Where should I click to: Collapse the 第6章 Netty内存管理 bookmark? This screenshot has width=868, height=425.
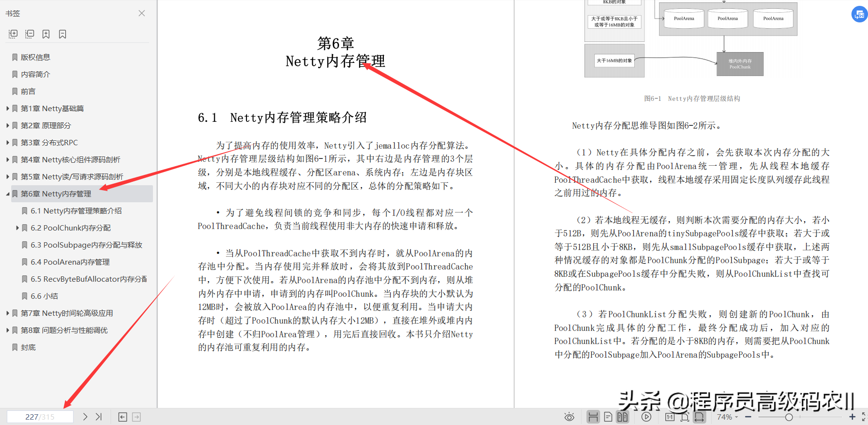tap(8, 193)
